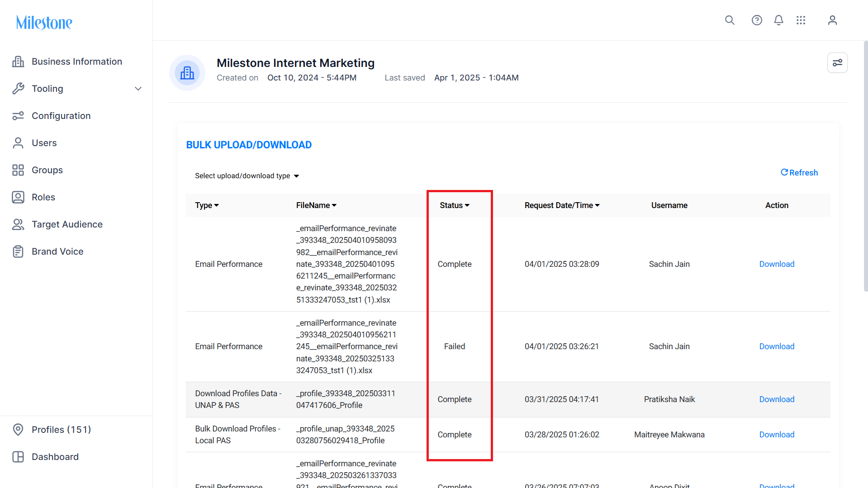
Task: Click Download Profiles Data - UNAP & PAS
Action: click(238, 399)
